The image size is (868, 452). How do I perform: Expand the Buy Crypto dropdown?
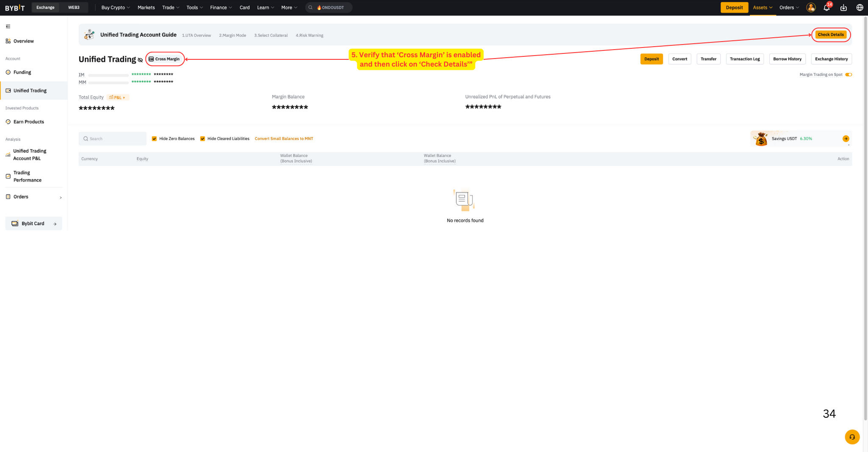point(115,8)
